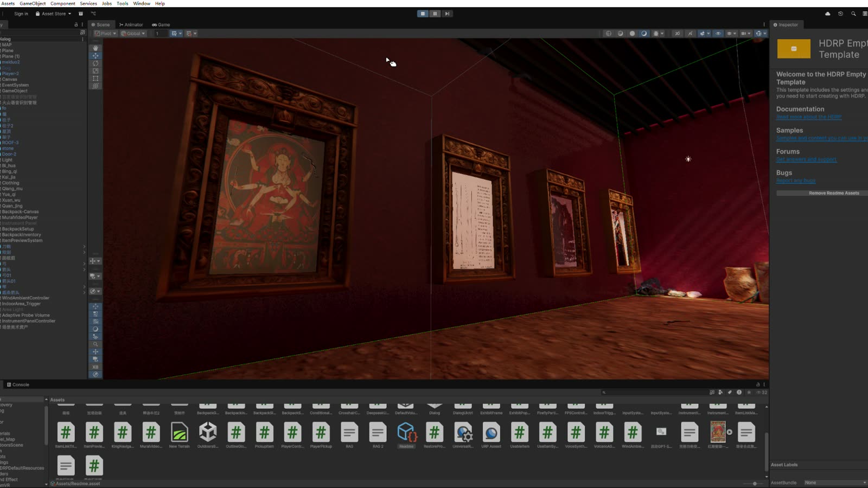This screenshot has height=488, width=868.
Task: Select the UniversalRenderer asset icon
Action: (463, 435)
